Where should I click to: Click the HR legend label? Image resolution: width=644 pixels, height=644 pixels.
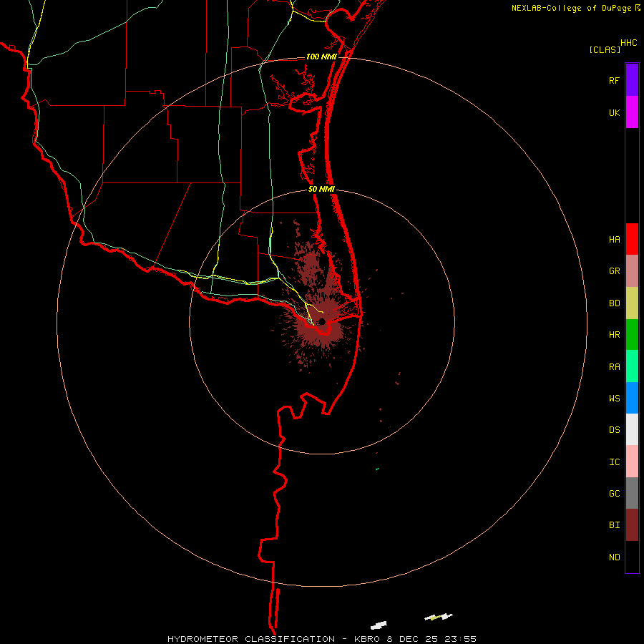pyautogui.click(x=615, y=335)
